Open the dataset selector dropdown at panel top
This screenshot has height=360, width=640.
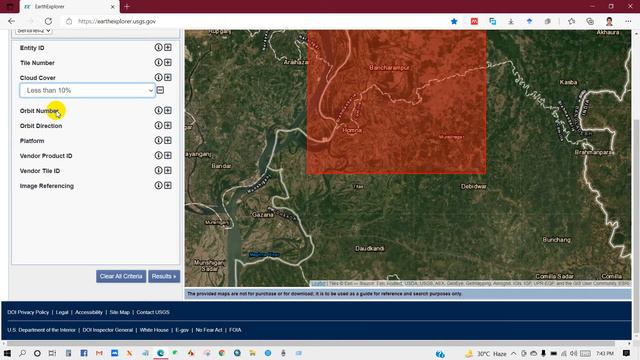pos(33,31)
